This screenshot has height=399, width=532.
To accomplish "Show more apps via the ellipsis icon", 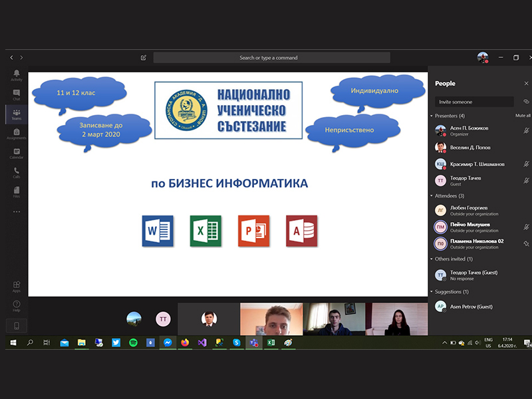I will tap(16, 211).
